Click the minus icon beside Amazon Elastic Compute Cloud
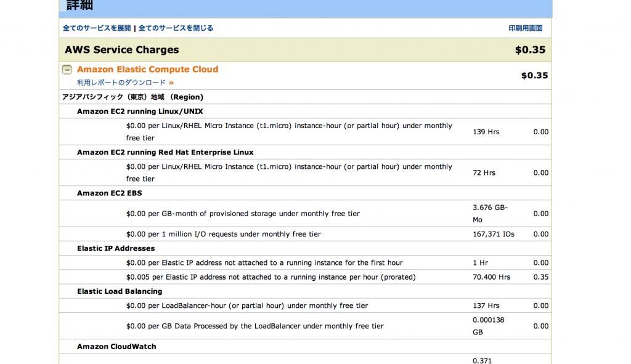This screenshot has height=364, width=631. click(x=67, y=69)
